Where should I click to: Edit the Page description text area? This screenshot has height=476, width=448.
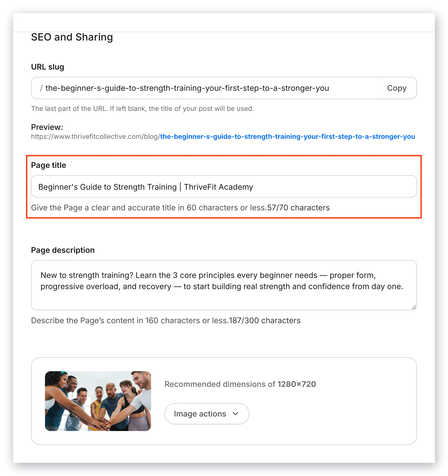[224, 285]
